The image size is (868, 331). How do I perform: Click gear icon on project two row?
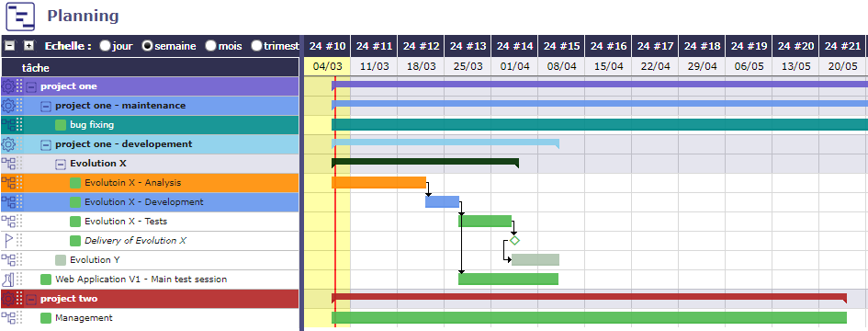tap(8, 299)
